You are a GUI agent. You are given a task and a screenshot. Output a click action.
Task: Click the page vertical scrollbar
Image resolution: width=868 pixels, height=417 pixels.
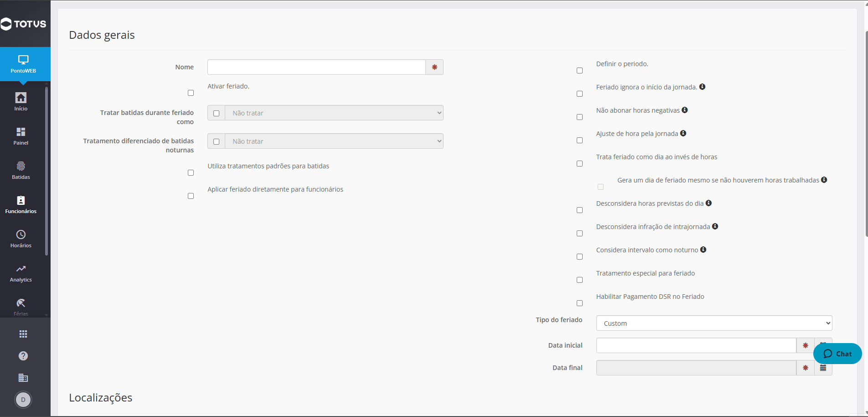(866, 135)
